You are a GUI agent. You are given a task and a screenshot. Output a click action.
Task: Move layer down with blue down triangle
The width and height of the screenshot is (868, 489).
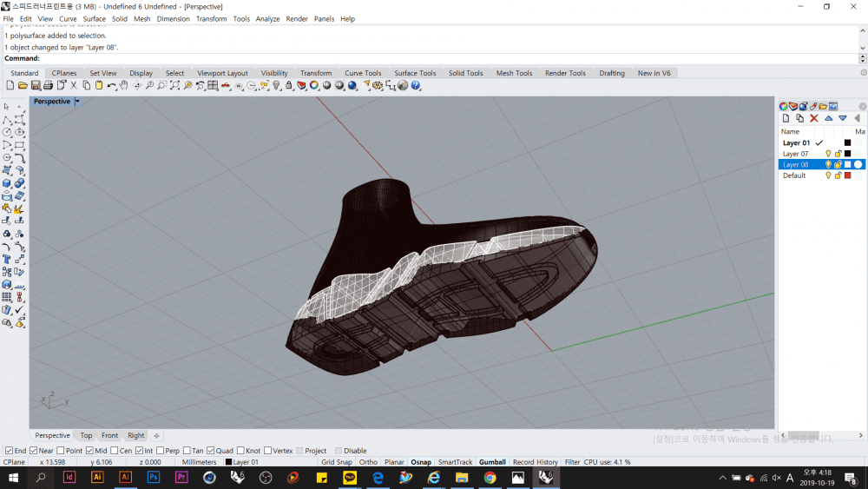[843, 118]
